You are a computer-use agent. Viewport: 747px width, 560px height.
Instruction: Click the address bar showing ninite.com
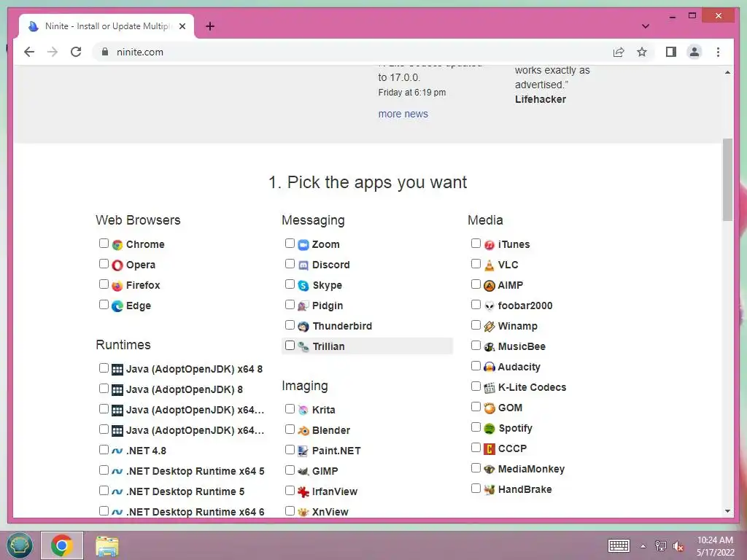click(x=352, y=52)
